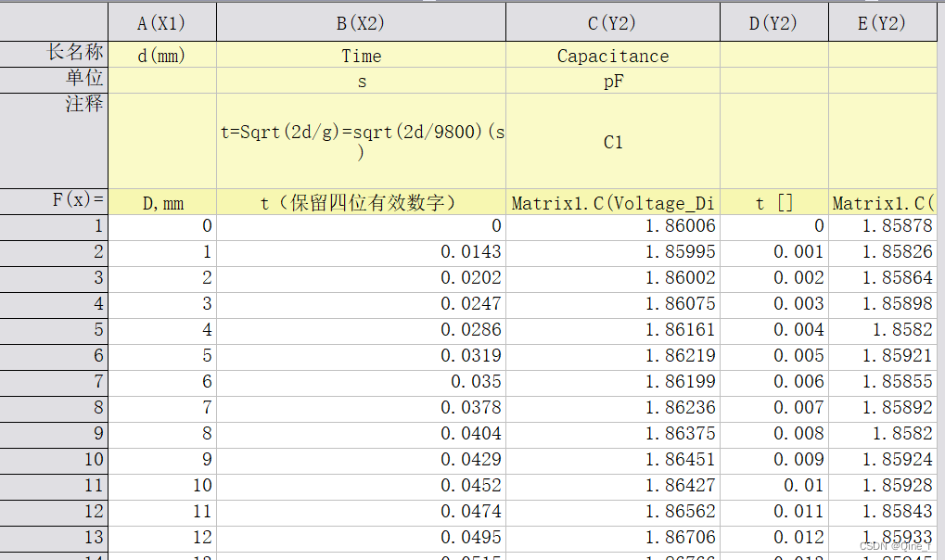Image resolution: width=945 pixels, height=560 pixels.
Task: Click cell value 0.01 in column D
Action: coord(774,487)
